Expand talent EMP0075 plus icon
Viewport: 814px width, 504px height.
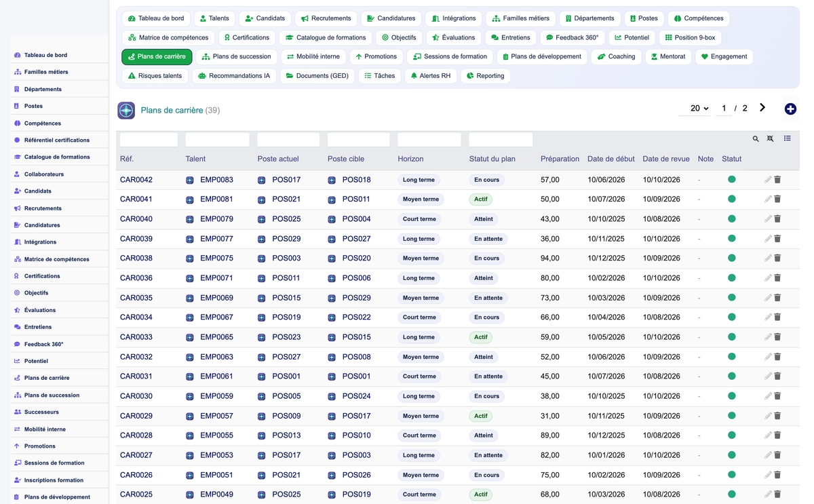[x=190, y=259]
